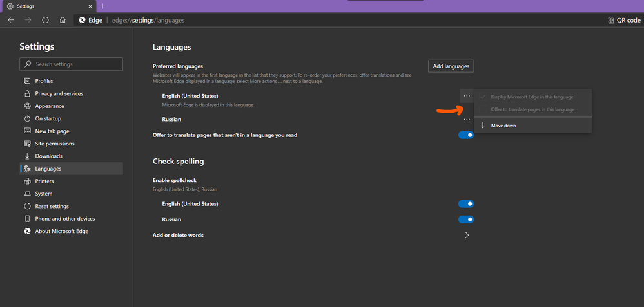Click the Russian preferred language label
The width and height of the screenshot is (644, 307).
click(x=171, y=119)
